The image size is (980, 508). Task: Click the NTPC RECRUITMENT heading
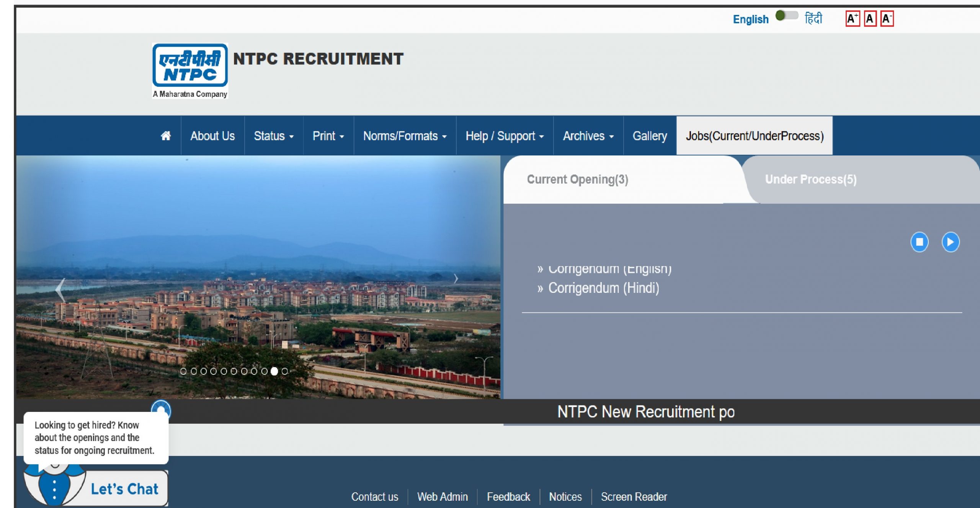pyautogui.click(x=318, y=59)
